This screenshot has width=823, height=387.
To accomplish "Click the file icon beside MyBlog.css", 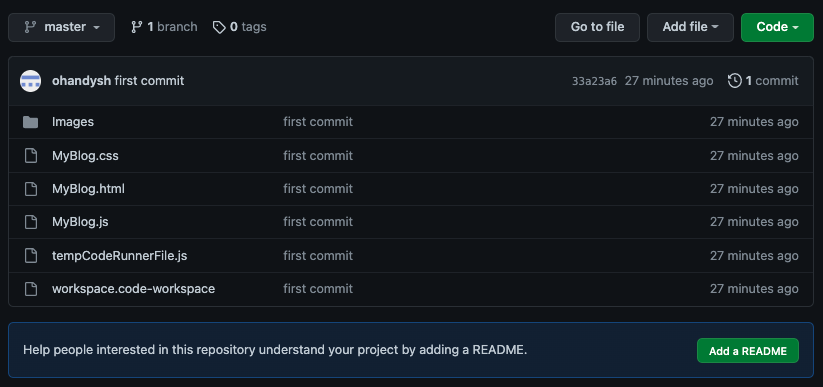I will point(31,156).
